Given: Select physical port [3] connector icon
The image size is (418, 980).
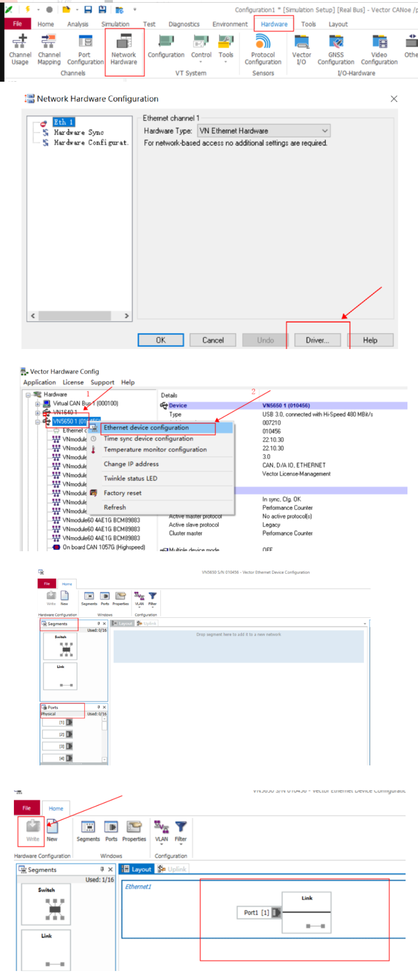Looking at the screenshot, I should pos(69,746).
